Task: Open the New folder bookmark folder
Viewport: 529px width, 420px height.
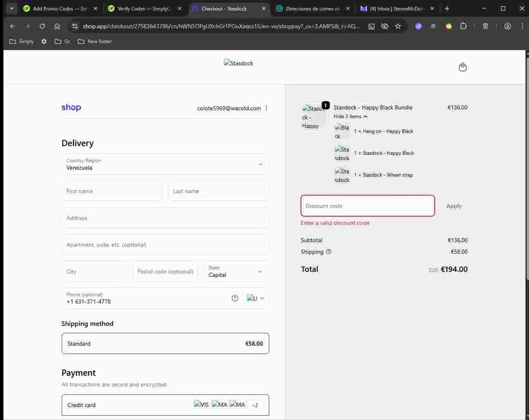Action: tap(95, 41)
